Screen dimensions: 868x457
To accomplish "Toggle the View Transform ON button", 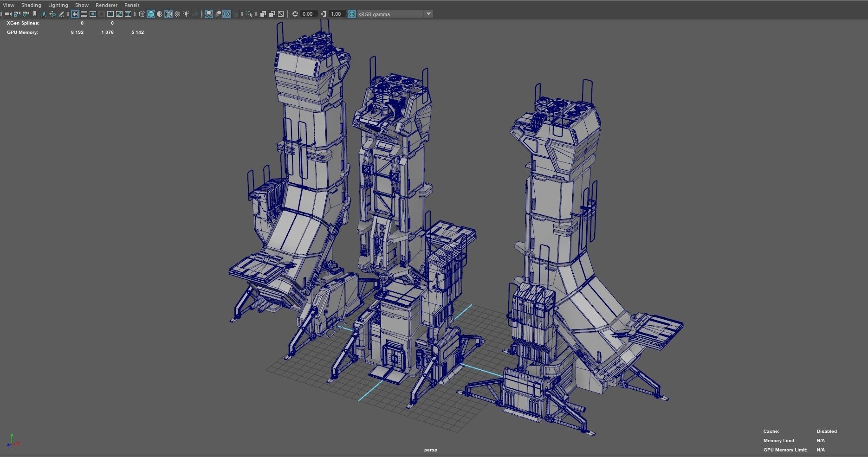I will click(x=352, y=14).
